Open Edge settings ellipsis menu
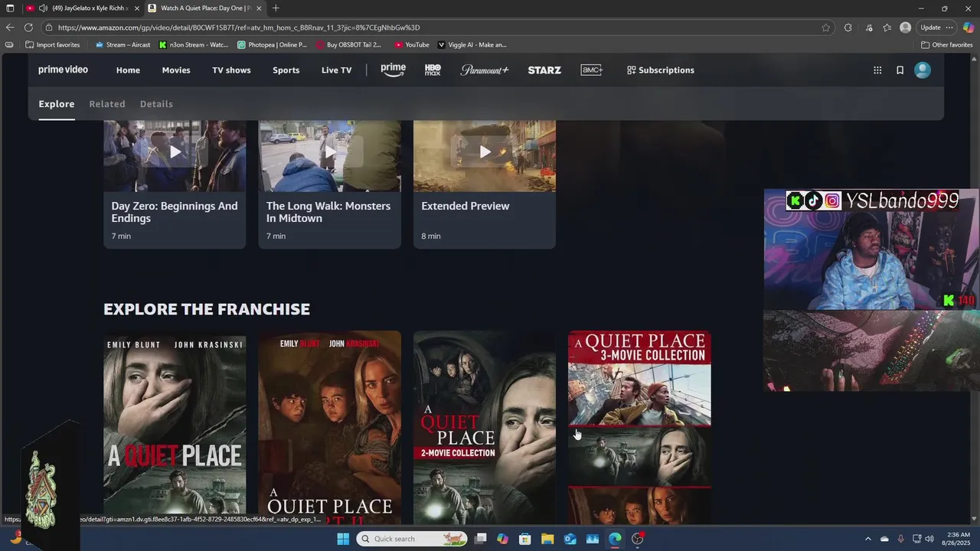The width and height of the screenshot is (980, 551). [x=949, y=28]
